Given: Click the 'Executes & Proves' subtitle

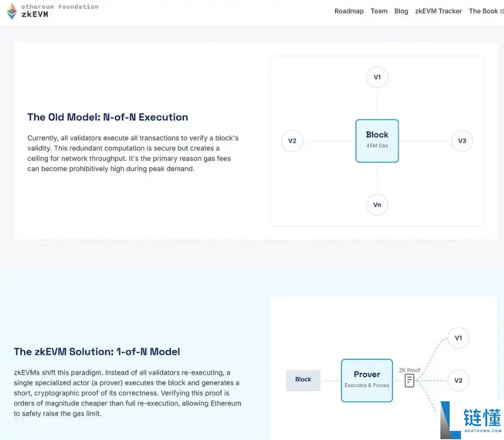Looking at the screenshot, I should (367, 385).
